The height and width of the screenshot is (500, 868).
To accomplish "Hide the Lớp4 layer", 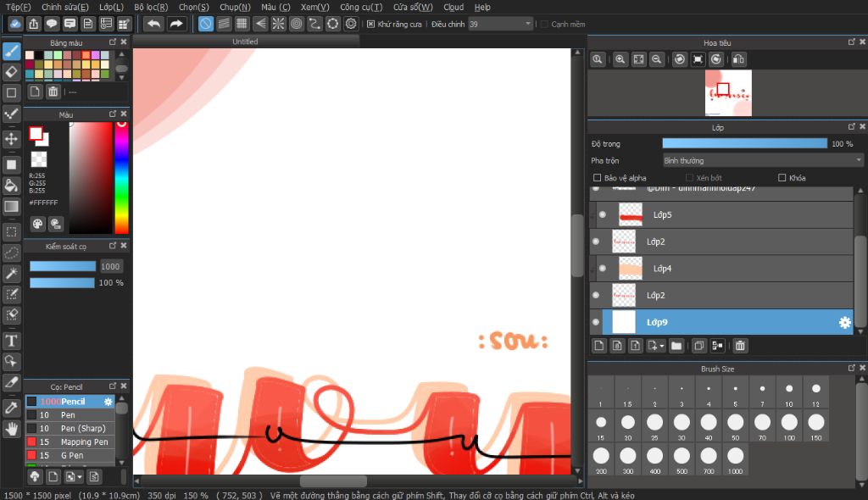I will point(603,269).
